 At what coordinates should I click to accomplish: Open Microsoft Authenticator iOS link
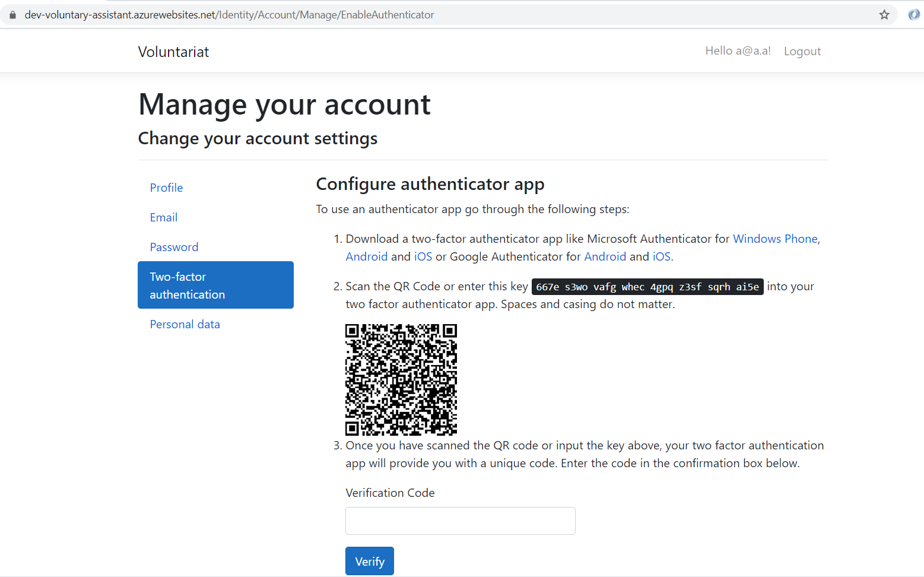(x=423, y=256)
